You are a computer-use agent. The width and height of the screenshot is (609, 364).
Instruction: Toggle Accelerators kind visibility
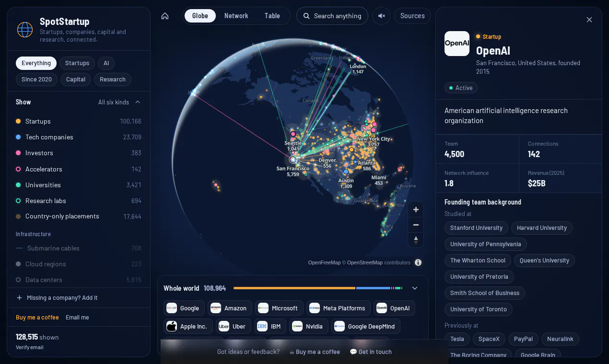79,170
